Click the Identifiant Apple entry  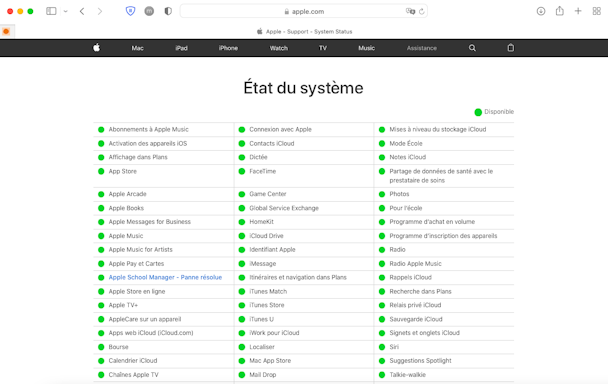272,249
